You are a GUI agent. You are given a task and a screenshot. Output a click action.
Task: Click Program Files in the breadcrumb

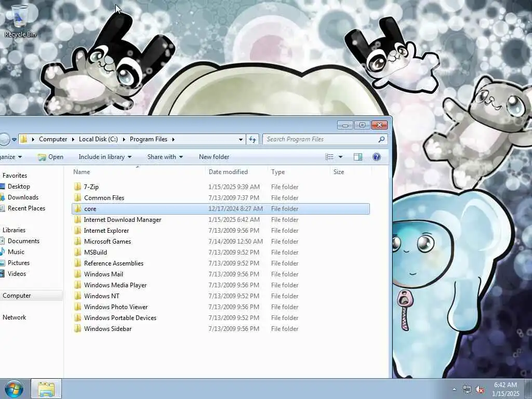pos(149,139)
